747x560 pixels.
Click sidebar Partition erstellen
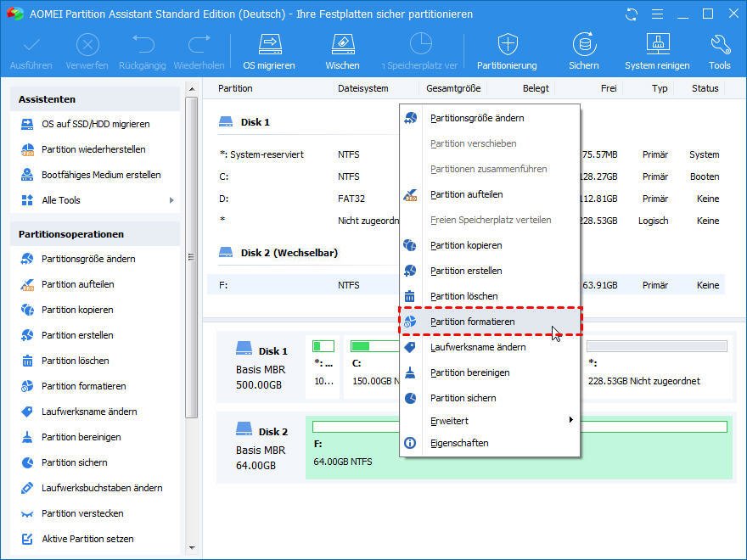point(77,335)
